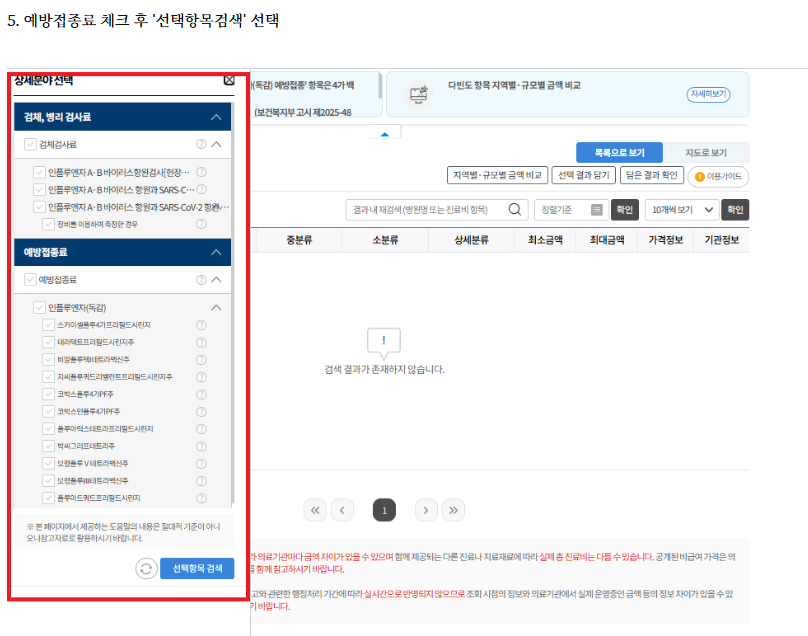
Task: Click the reset refresh icon beside 선택항목 검색
Action: tap(146, 568)
